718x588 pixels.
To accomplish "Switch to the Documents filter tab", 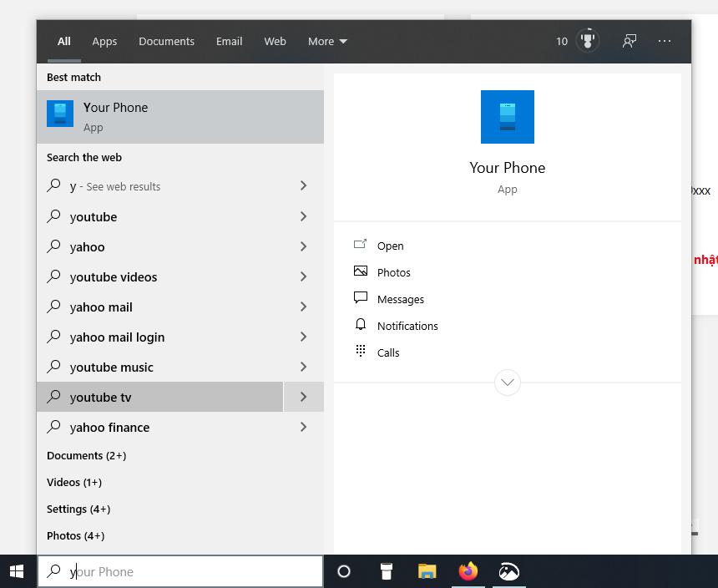I will tap(167, 41).
